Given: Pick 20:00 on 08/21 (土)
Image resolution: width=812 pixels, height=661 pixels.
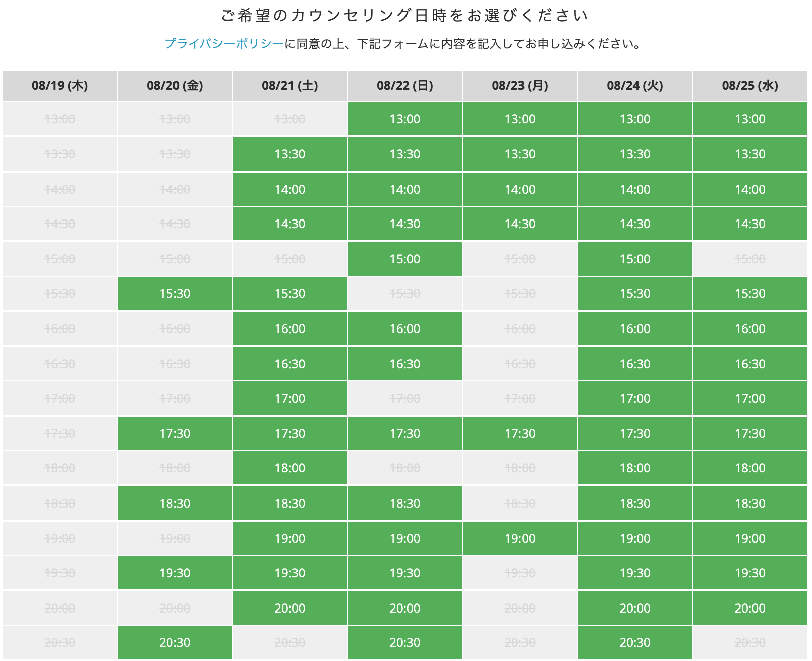Looking at the screenshot, I should coord(289,609).
